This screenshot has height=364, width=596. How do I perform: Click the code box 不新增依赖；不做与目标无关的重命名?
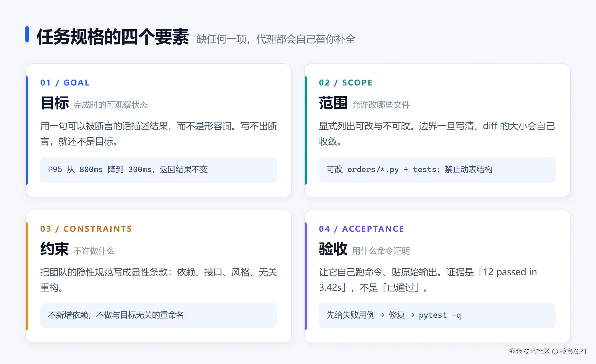(x=159, y=315)
